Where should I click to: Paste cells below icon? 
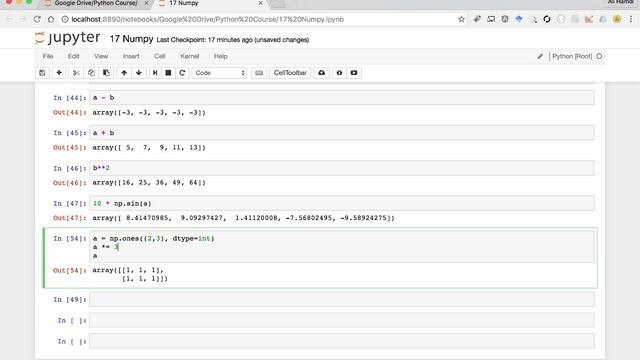(x=106, y=73)
